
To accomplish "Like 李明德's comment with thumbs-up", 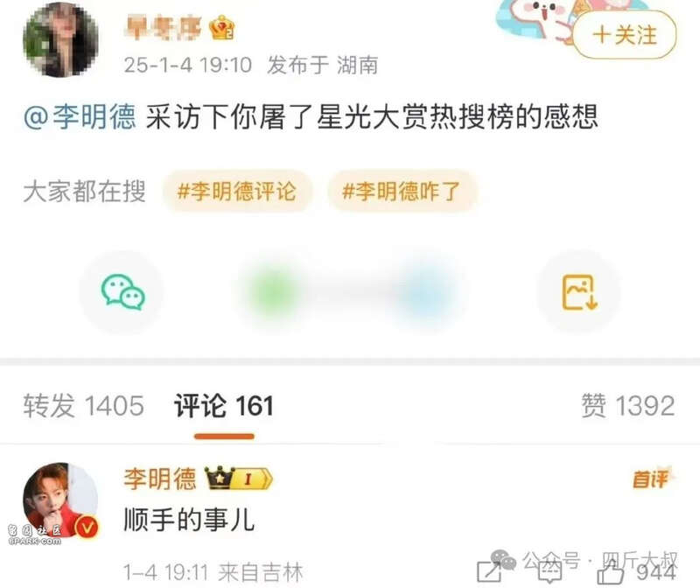I will [x=611, y=572].
